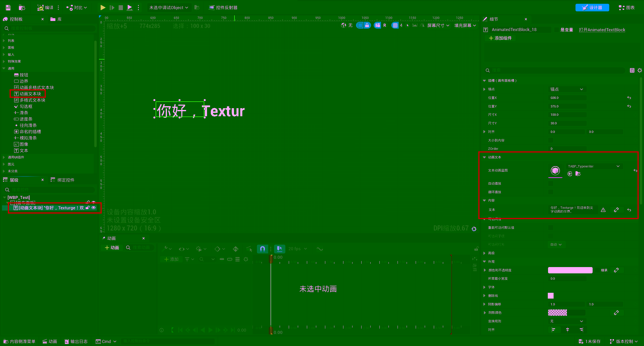Image resolution: width=644 pixels, height=346 pixels.
Task: Start play with the green Play icon
Action: coord(103,8)
